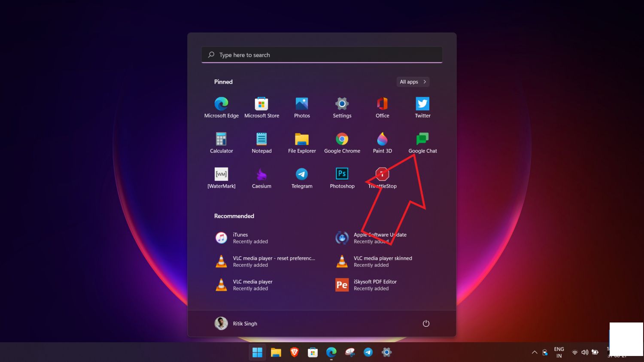Launch the Caesium app
644x362 pixels.
tap(261, 178)
